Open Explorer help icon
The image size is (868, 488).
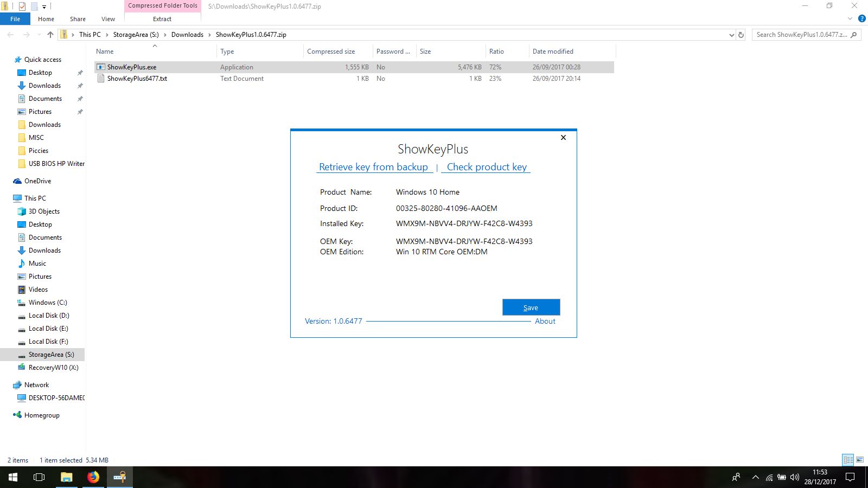click(x=862, y=19)
